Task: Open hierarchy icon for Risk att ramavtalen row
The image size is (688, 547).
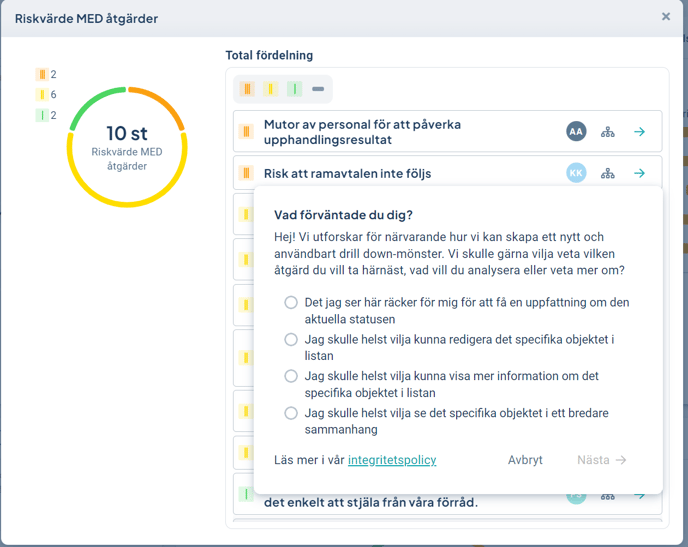Action: [607, 174]
